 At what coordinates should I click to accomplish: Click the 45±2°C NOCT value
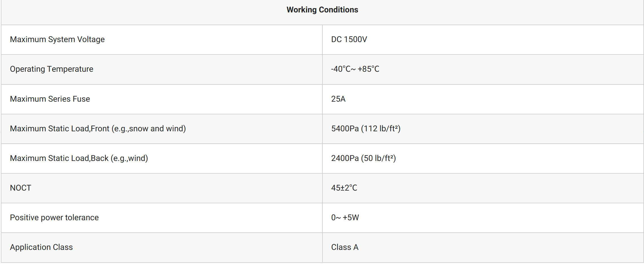coord(344,188)
